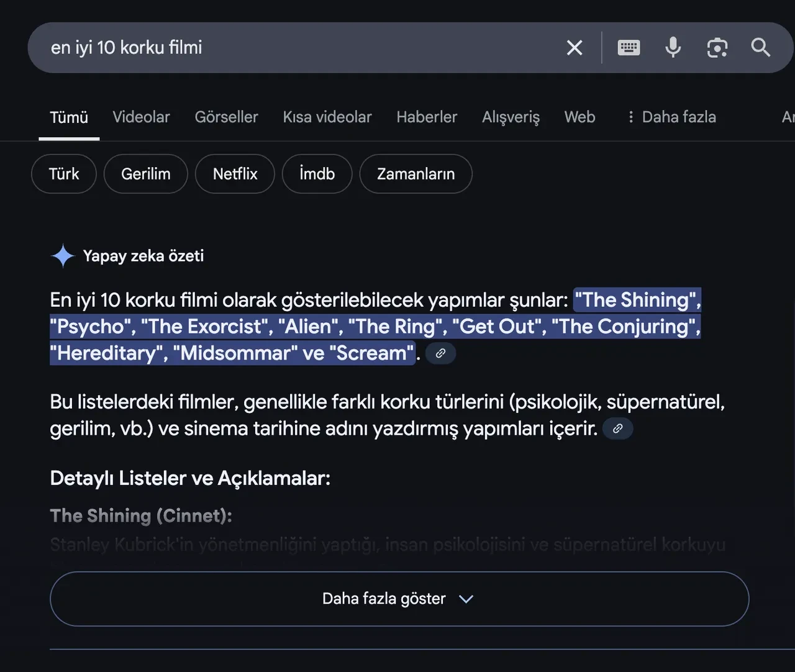The width and height of the screenshot is (795, 672).
Task: Open the Daha fazla options menu
Action: [679, 117]
